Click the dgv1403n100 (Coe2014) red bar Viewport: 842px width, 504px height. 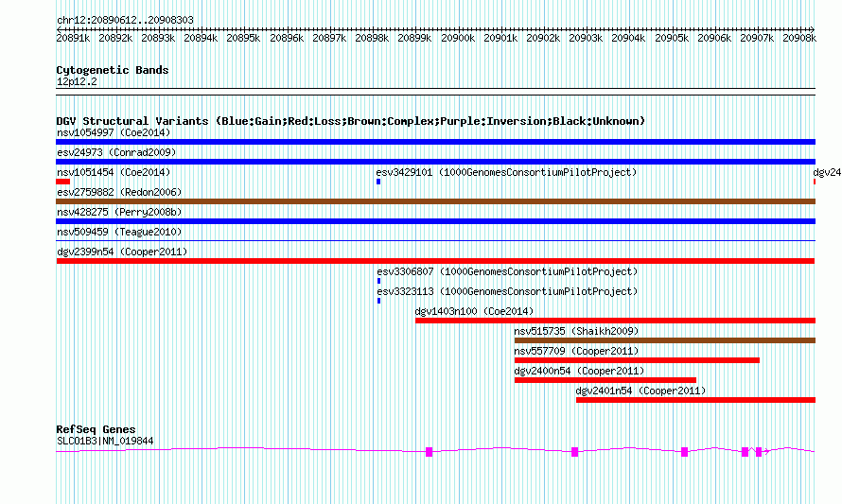coord(615,321)
